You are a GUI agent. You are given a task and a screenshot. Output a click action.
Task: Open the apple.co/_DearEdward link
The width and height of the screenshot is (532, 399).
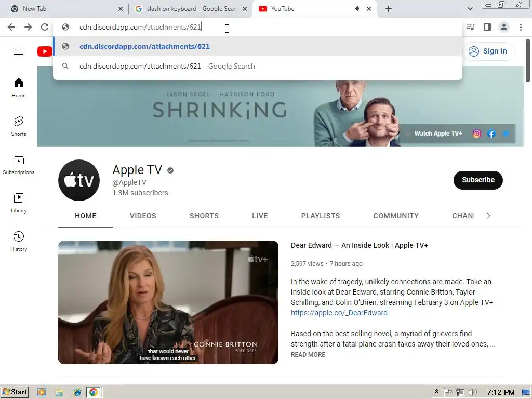tap(339, 313)
